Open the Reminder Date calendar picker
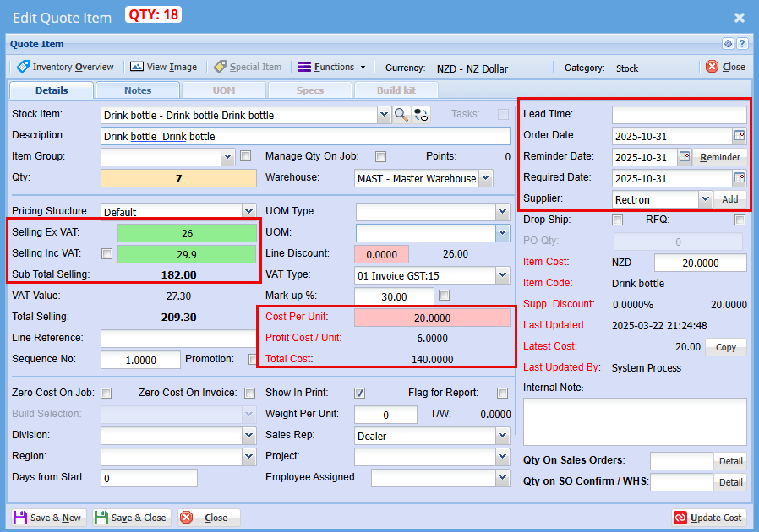The height and width of the screenshot is (532, 759). click(x=684, y=157)
